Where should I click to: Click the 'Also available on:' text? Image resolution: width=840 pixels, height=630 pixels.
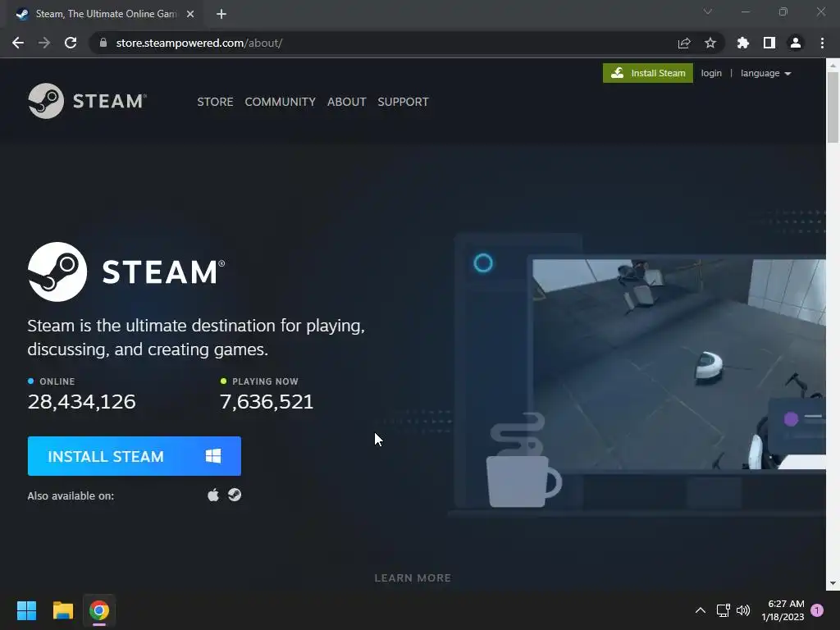point(71,495)
